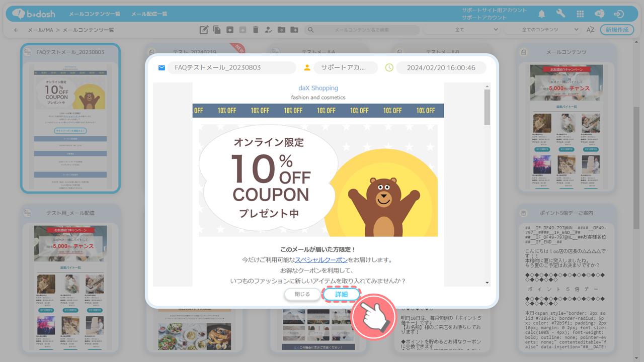Click the preview scrollbar up arrow
The image size is (644, 362).
click(x=487, y=86)
